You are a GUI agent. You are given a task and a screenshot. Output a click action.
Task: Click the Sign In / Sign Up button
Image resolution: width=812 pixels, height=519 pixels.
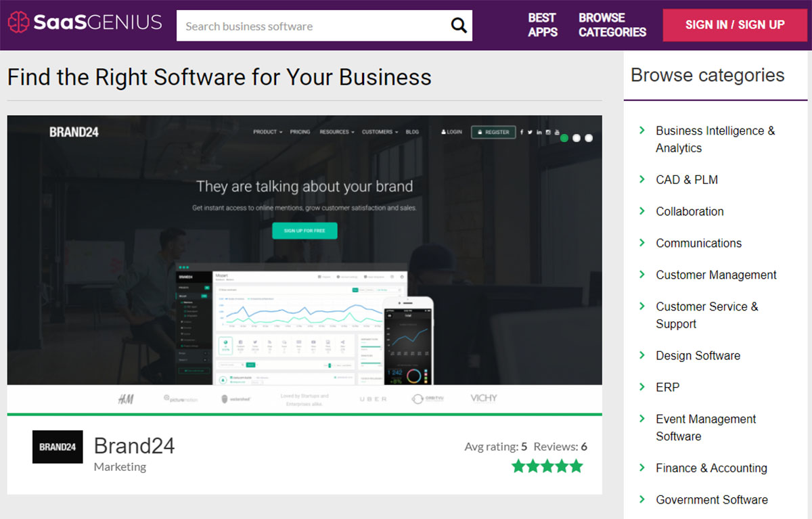tap(735, 25)
